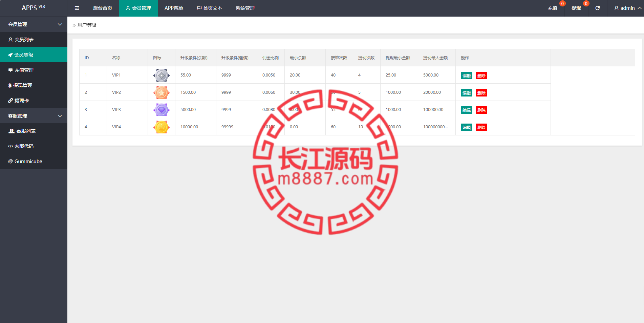This screenshot has height=323, width=644.
Task: Open 客服代码 in the sidebar
Action: 34,146
